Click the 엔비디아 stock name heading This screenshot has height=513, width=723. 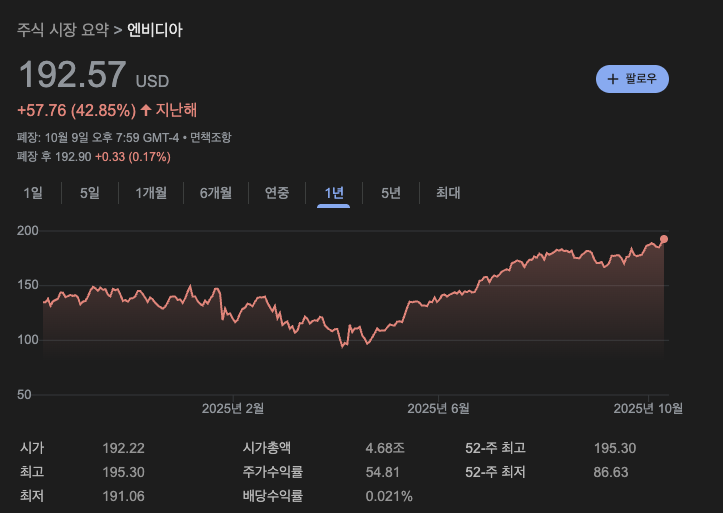(x=155, y=30)
